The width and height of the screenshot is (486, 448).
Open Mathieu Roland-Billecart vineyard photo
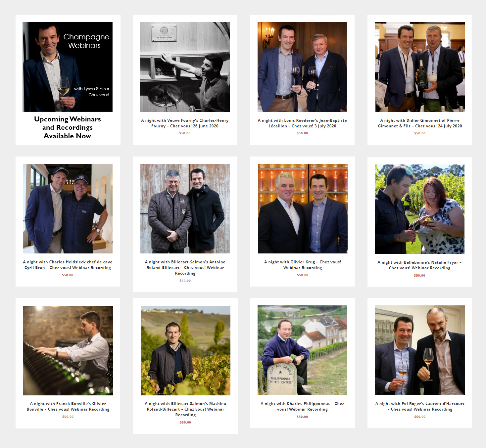point(185,350)
